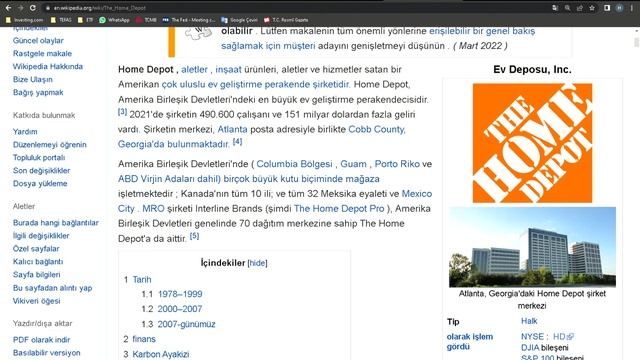Open the WhatsApp bookmark

114,20
